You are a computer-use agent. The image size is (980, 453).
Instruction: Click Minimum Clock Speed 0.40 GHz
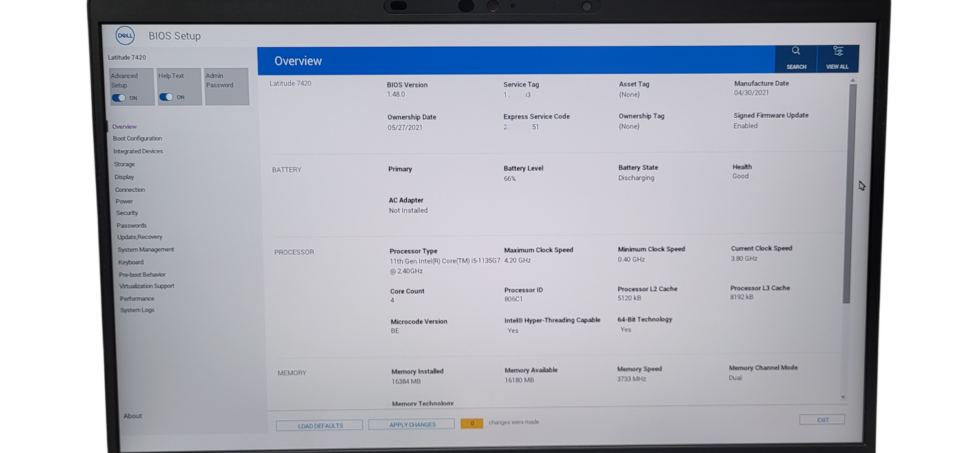631,260
